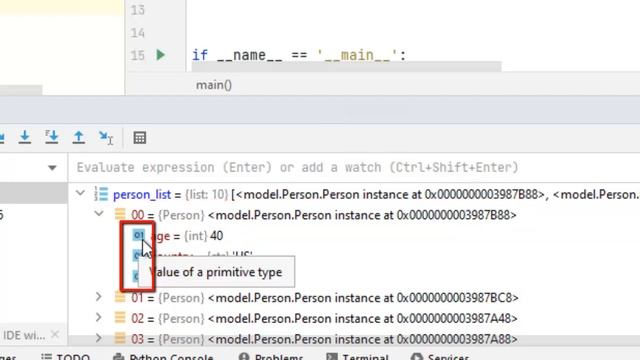Open the Python Console tab
The height and width of the screenshot is (360, 640).
(x=163, y=356)
